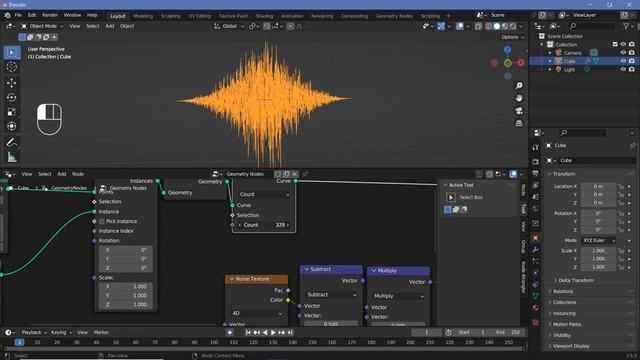Hide the Camera object via eye icon
The width and height of the screenshot is (640, 360).
[x=623, y=53]
